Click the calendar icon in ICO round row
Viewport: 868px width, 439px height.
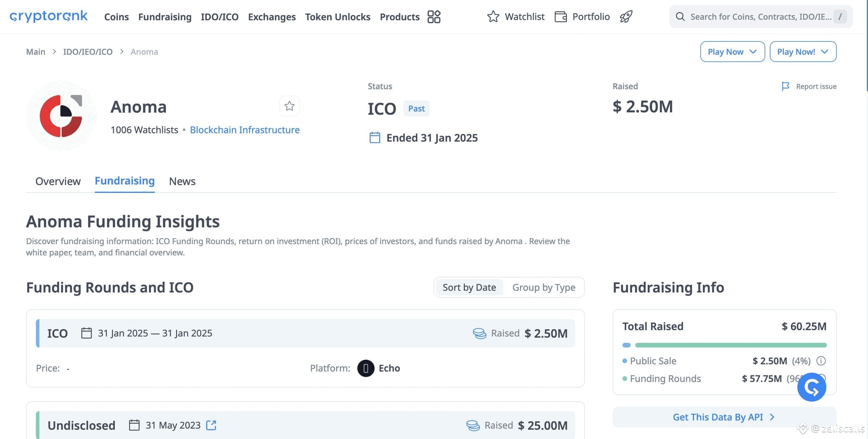click(x=86, y=333)
